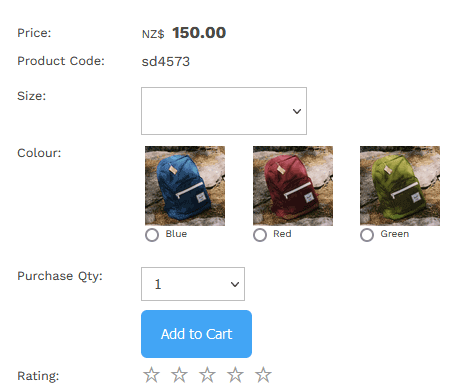456x383 pixels.
Task: Rate the product one star
Action: click(151, 374)
